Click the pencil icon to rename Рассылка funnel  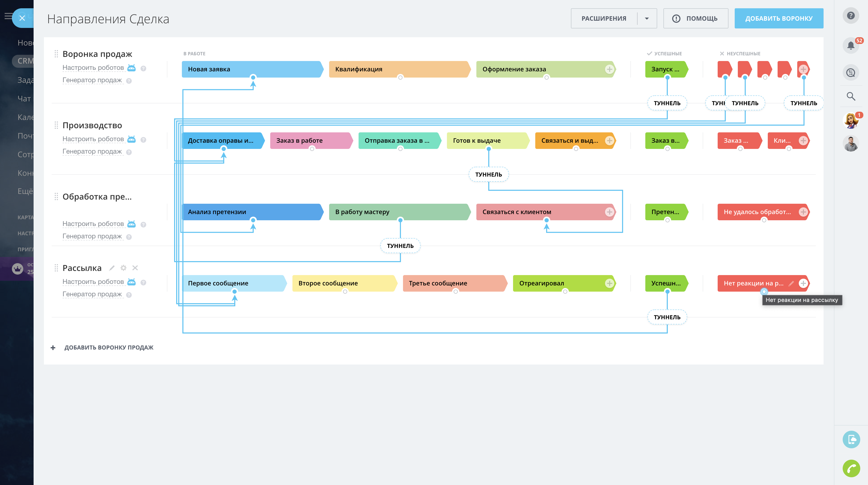(x=112, y=268)
